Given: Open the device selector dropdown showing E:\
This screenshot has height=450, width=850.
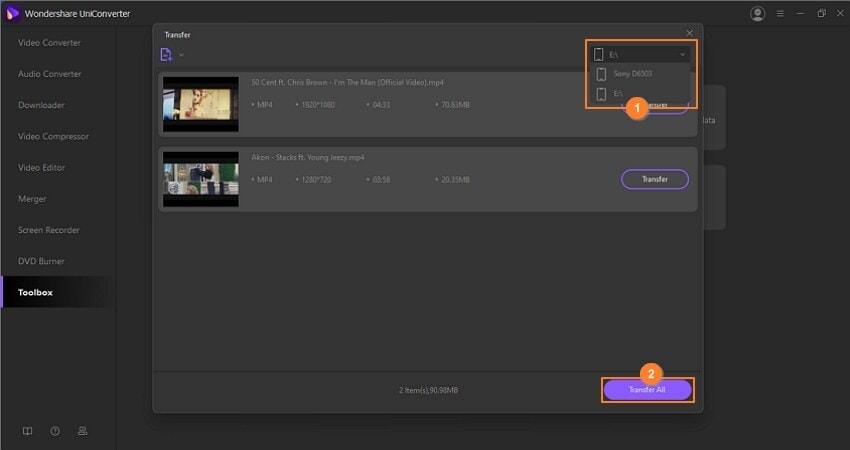Looking at the screenshot, I should tap(640, 54).
